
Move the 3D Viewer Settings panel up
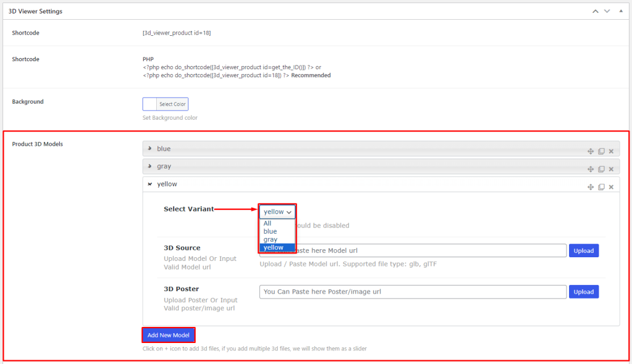pos(595,11)
